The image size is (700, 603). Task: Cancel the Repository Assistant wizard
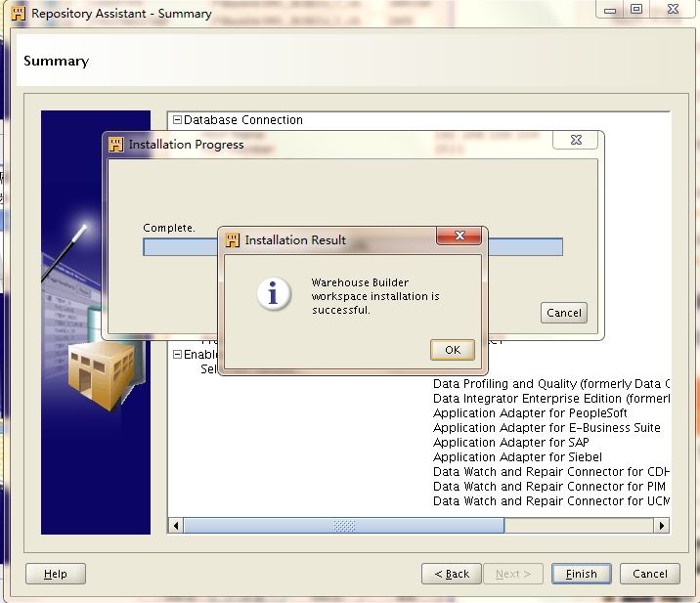(x=650, y=574)
